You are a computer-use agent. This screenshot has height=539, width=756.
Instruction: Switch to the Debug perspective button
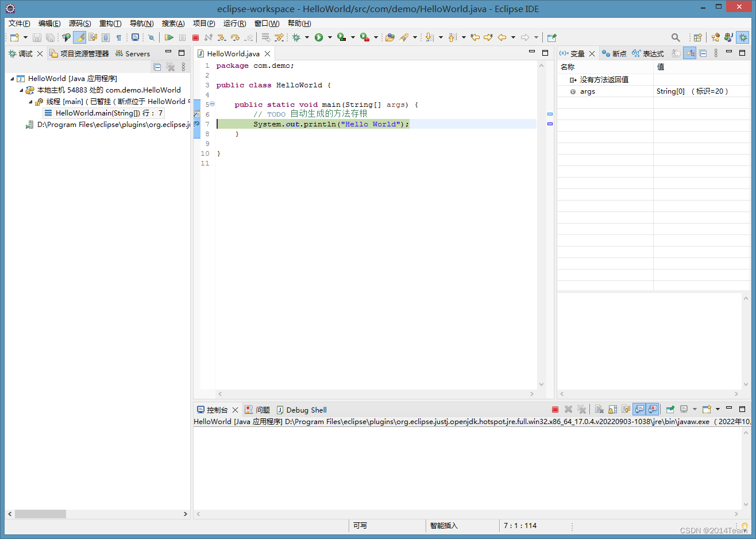[x=743, y=37]
